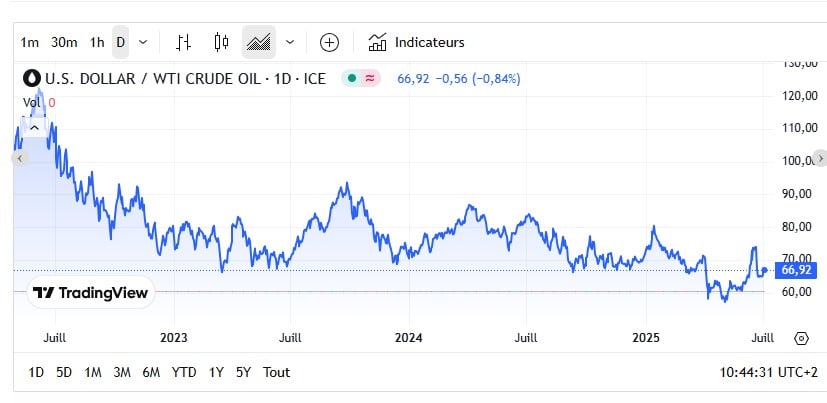Open the chart settings gear icon
Image resolution: width=827 pixels, height=403 pixels.
point(801,338)
